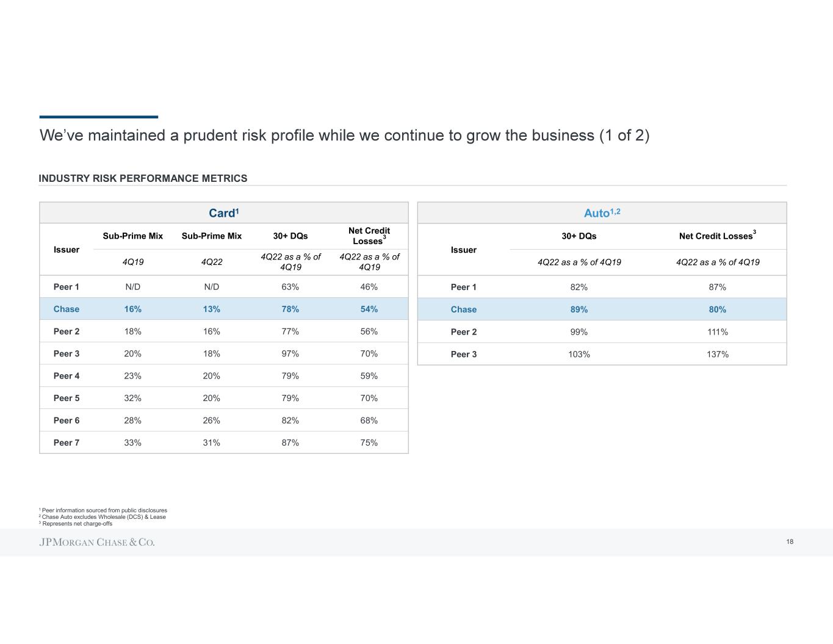Viewport: 833px width, 644px height.
Task: Click the JPMorgan Chase & Co. logo
Action: pos(97,542)
